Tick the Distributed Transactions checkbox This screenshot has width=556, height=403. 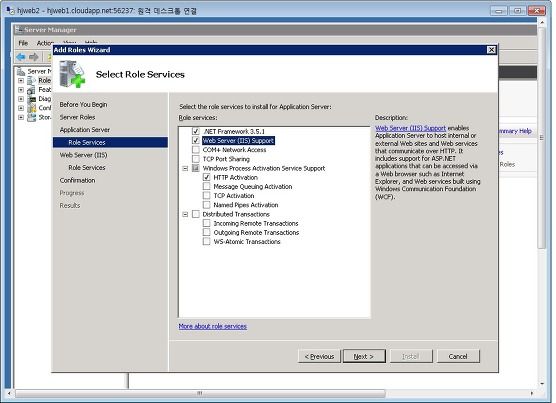196,214
